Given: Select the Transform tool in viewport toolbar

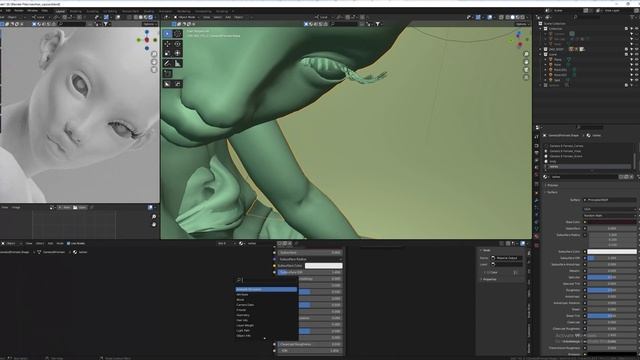Looking at the screenshot, I should tap(177, 53).
